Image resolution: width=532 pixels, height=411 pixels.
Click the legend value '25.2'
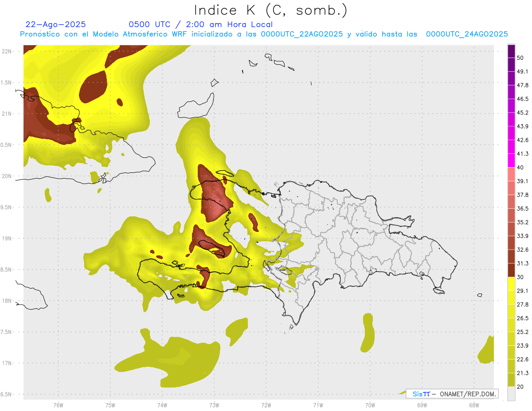pos(523,332)
